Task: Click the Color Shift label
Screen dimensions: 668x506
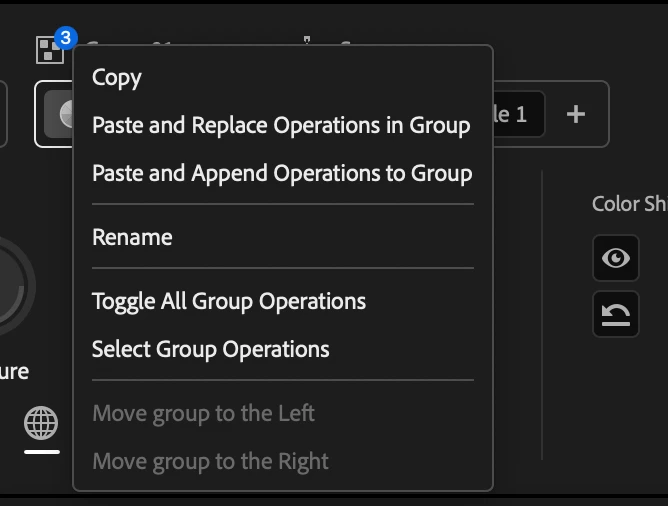Action: 630,204
